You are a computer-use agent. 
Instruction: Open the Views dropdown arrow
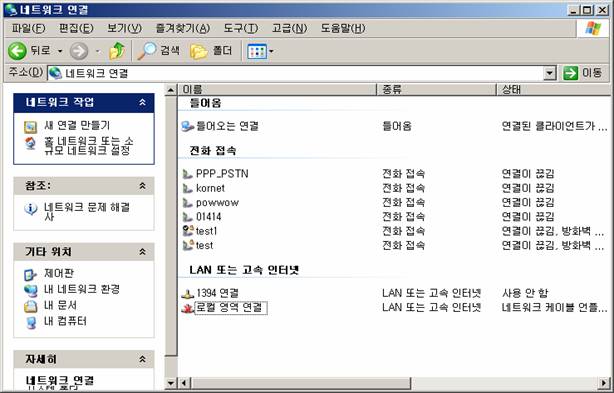(271, 51)
